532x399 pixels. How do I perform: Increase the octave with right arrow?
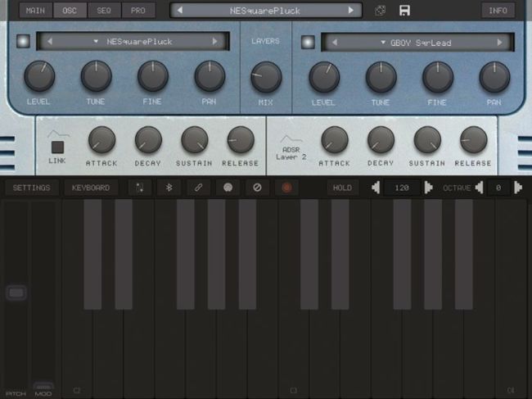click(517, 188)
